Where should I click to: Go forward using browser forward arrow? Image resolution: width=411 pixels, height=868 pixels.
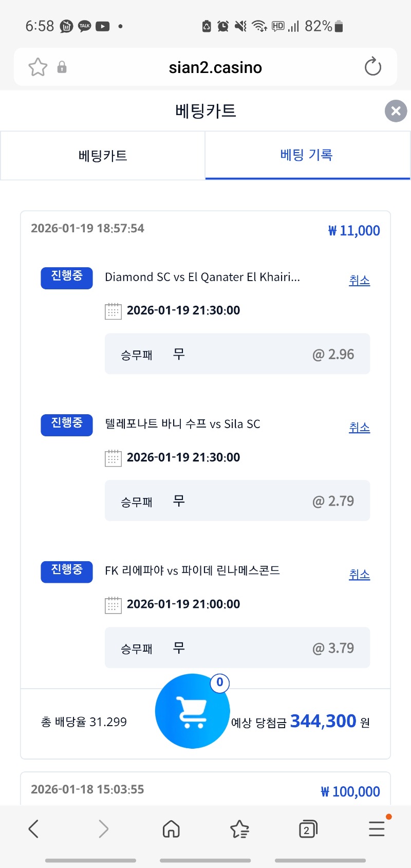click(103, 828)
